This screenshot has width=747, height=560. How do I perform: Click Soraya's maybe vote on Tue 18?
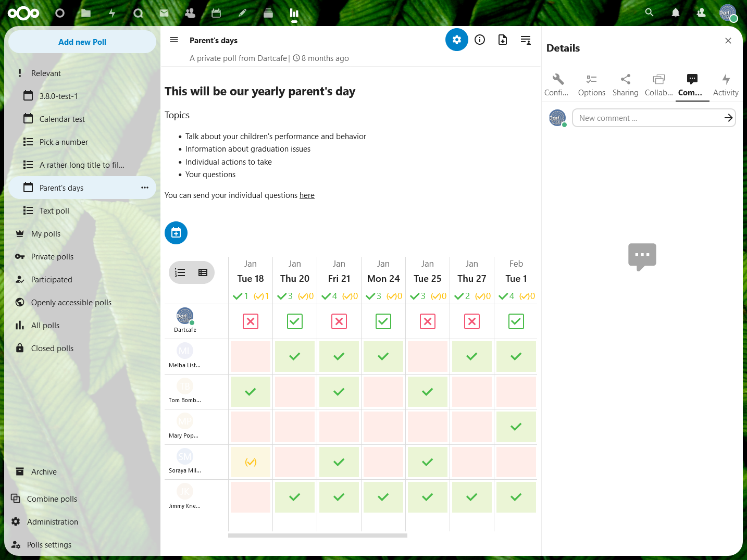[251, 462]
